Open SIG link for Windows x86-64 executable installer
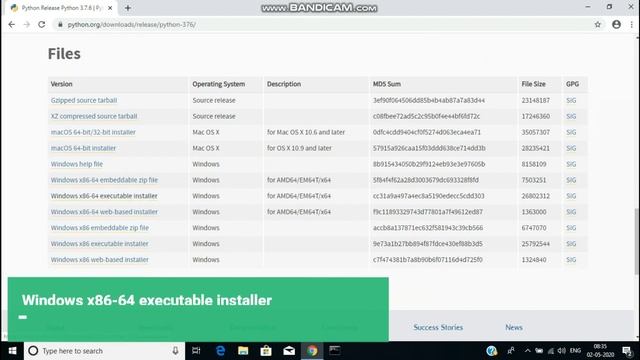Screen dimensions: 640x360 [571, 196]
